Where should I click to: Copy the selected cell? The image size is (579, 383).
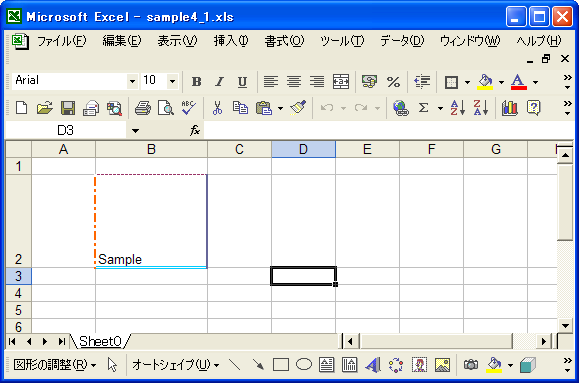[240, 108]
